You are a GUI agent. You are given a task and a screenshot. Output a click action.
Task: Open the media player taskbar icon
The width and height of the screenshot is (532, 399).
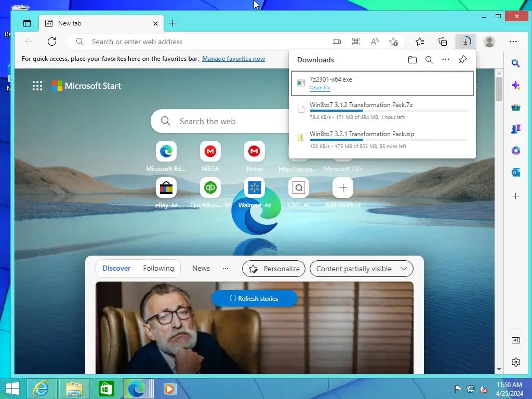169,389
